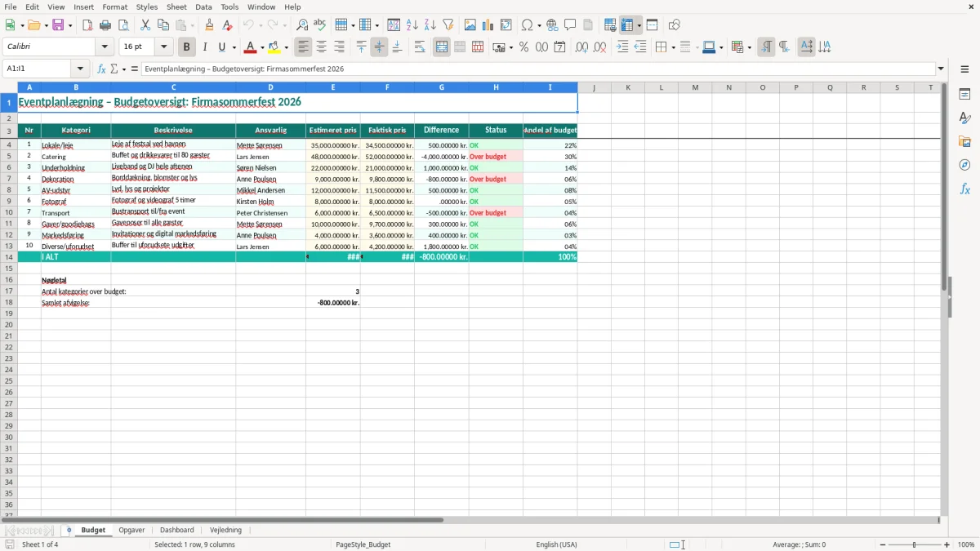Open Font Color dropdown arrow
Screen dimensions: 980x551
coord(262,48)
